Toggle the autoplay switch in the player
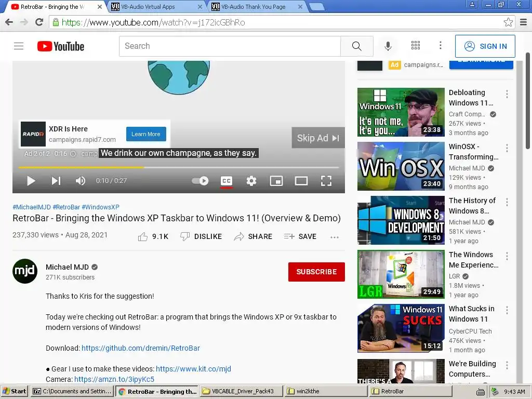The image size is (532, 399). click(x=200, y=181)
